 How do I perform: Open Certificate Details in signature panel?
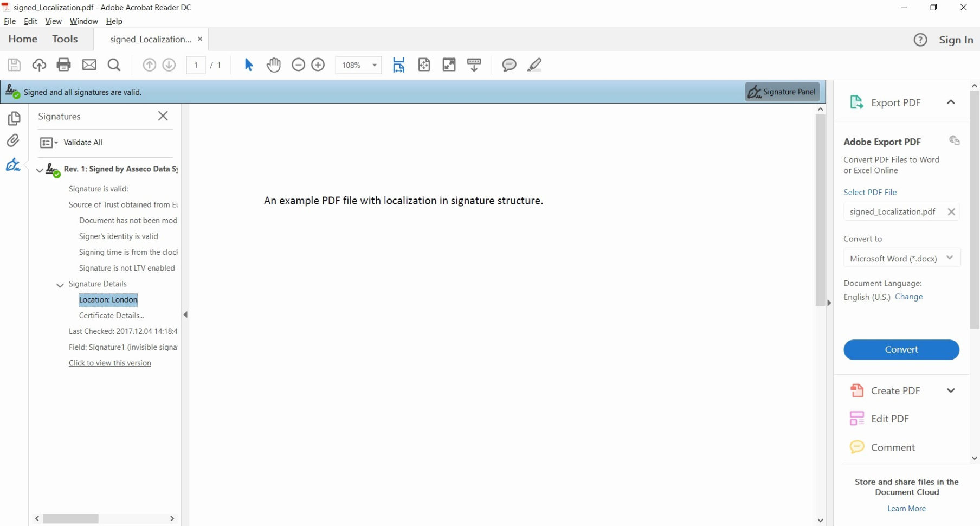[x=111, y=315]
